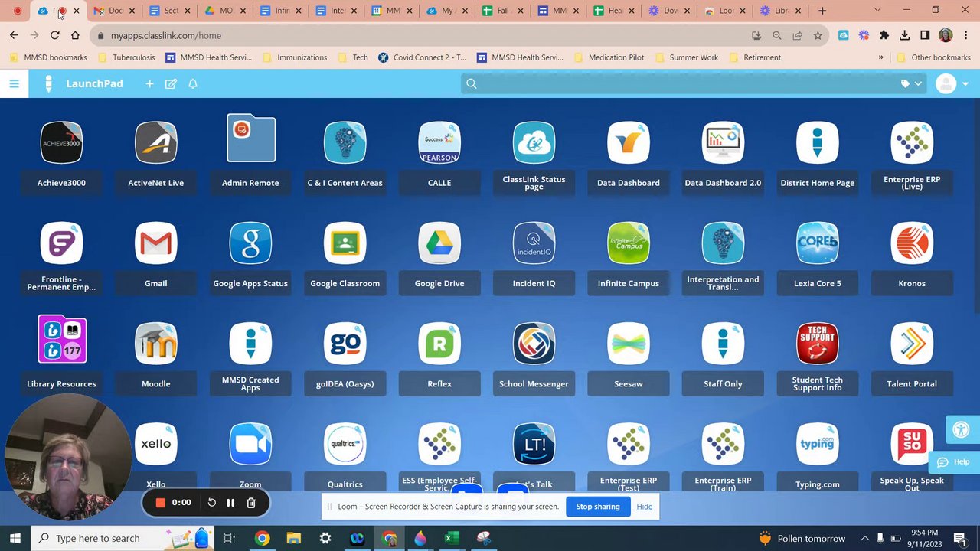
Task: Open the Admin Remote folder
Action: pyautogui.click(x=250, y=139)
